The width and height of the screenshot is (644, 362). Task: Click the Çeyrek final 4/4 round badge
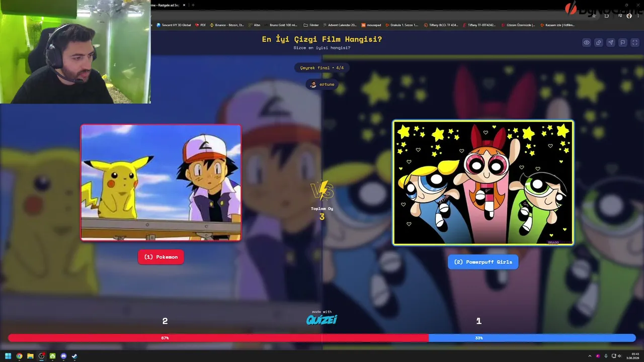322,68
